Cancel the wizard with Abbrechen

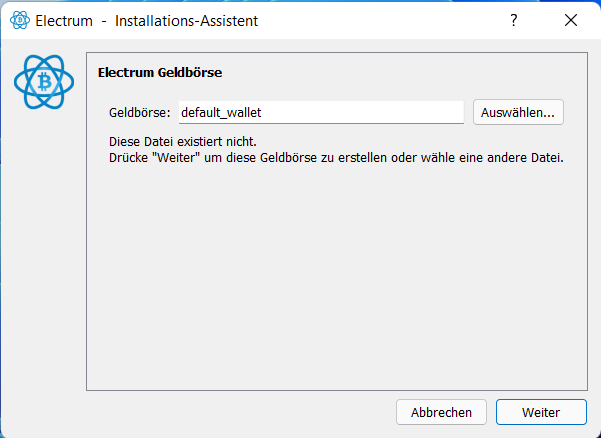(441, 412)
